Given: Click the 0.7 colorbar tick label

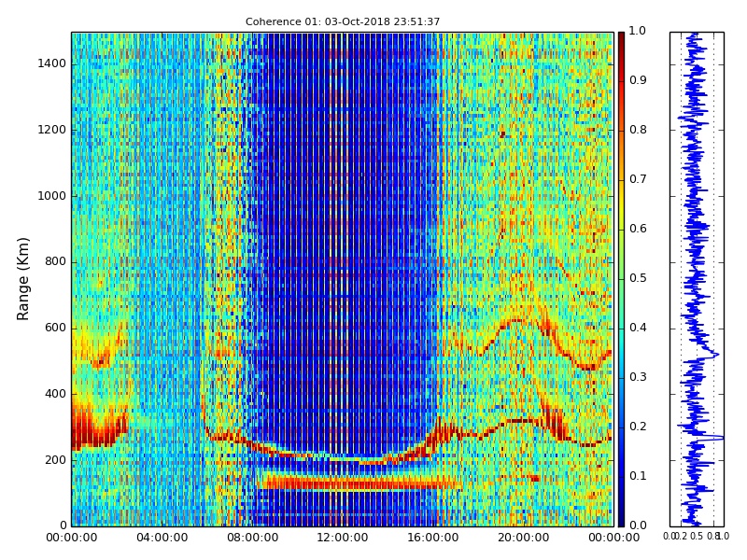Looking at the screenshot, I should point(638,179).
